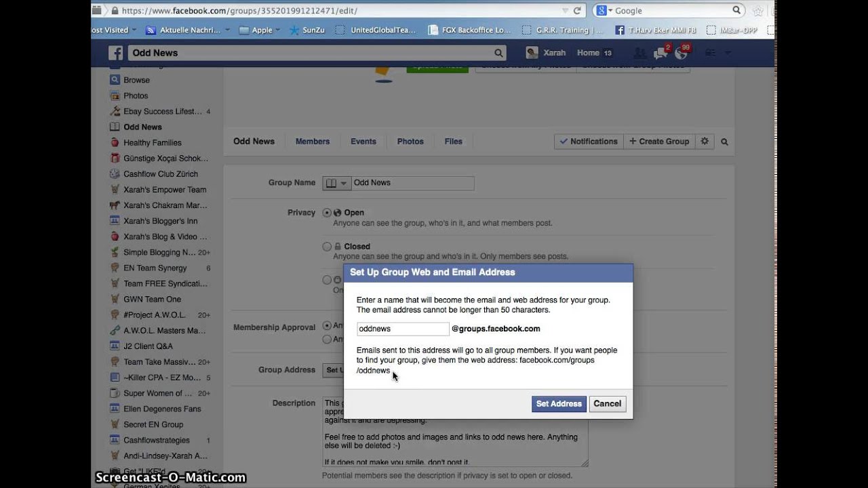Viewport: 868px width, 488px height.
Task: Click the group search magnifier icon
Action: (724, 142)
